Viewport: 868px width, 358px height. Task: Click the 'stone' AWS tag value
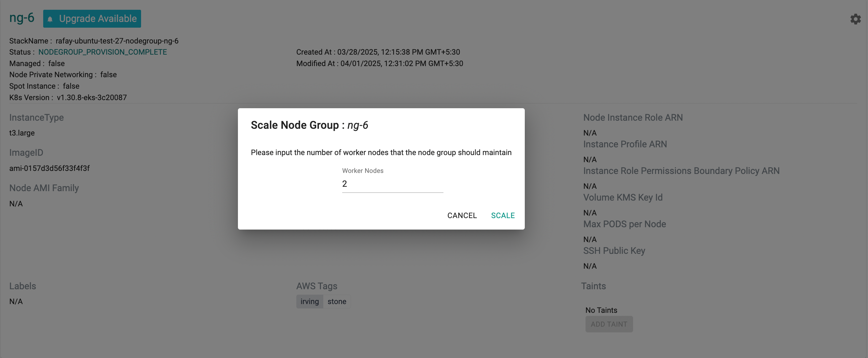(x=337, y=302)
